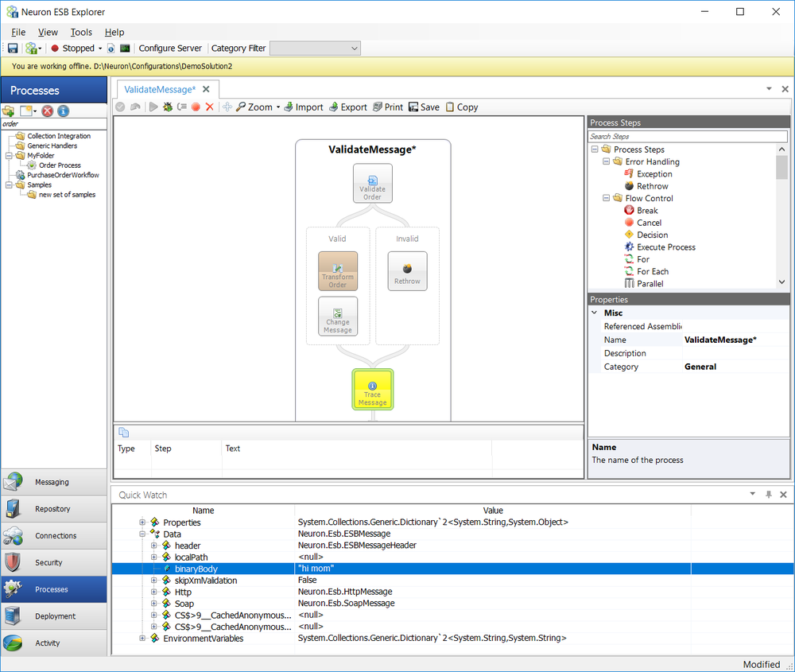795x672 pixels.
Task: Collapse Flow Control in Process Steps
Action: pyautogui.click(x=606, y=198)
